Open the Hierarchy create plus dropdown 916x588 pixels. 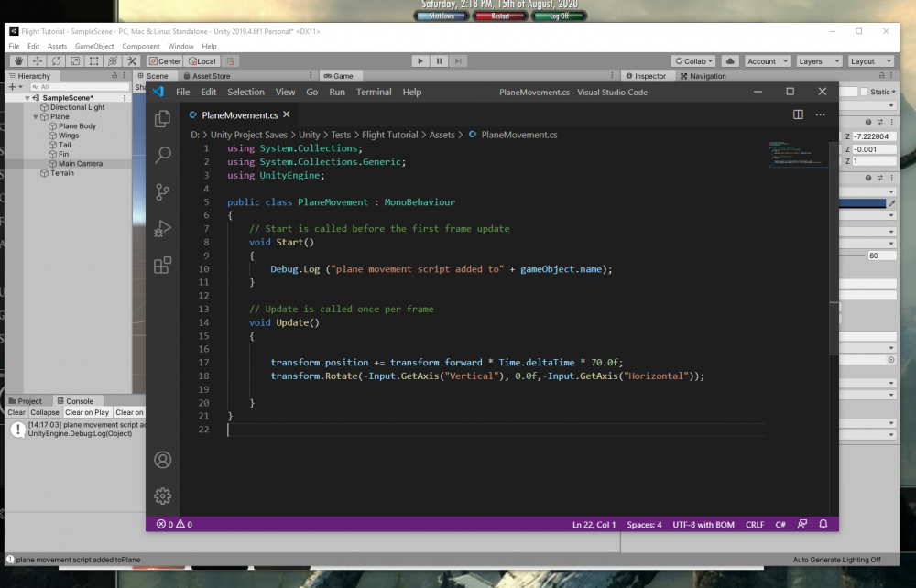coord(16,86)
